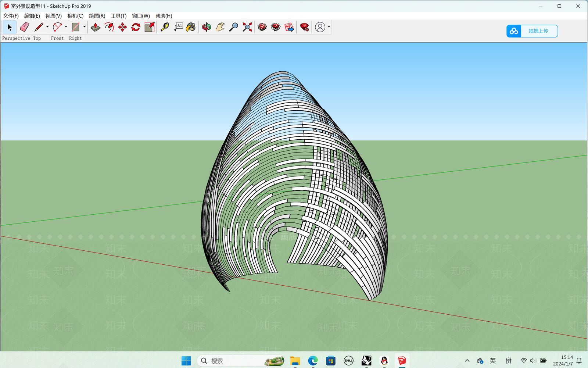
Task: Choose the Rotate tool
Action: pos(136,27)
